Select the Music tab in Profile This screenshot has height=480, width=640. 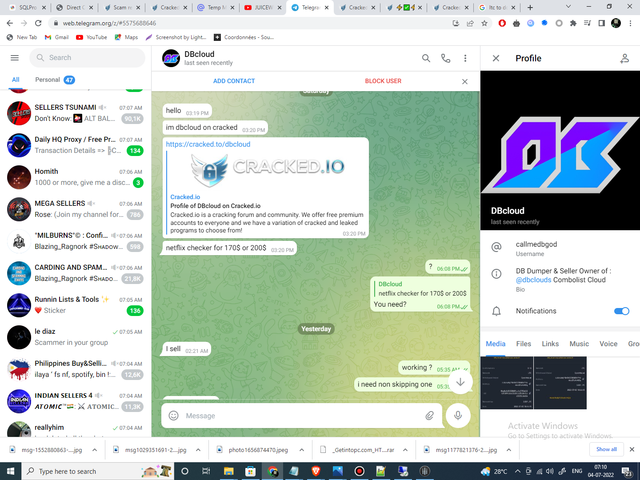click(579, 344)
